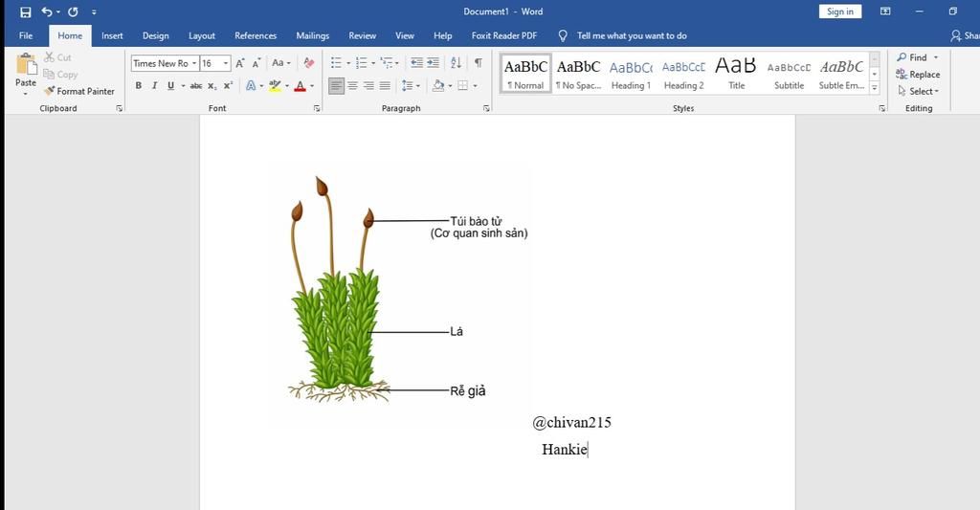Toggle superscript formatting
The image size is (980, 510).
click(x=228, y=85)
